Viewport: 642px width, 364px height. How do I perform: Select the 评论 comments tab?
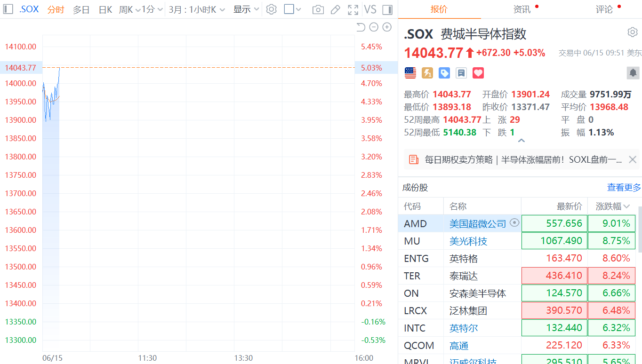point(604,9)
